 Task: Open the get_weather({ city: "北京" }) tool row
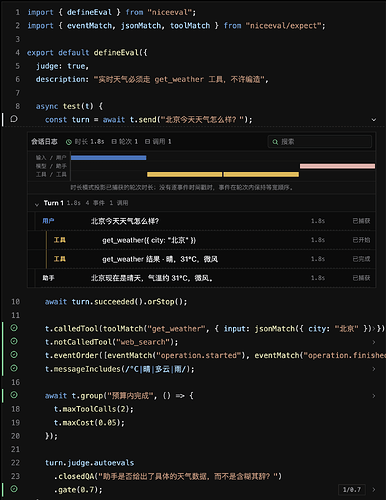201,240
